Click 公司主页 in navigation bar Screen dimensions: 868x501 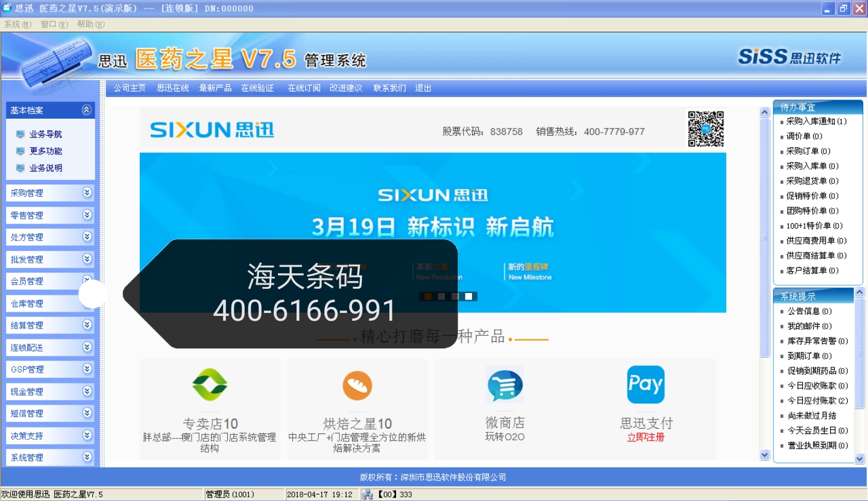tap(130, 88)
